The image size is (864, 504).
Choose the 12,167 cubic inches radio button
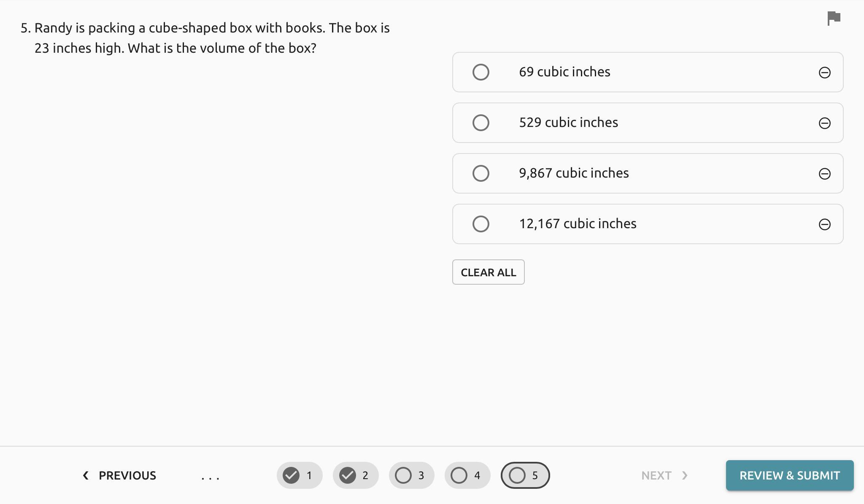(x=481, y=224)
